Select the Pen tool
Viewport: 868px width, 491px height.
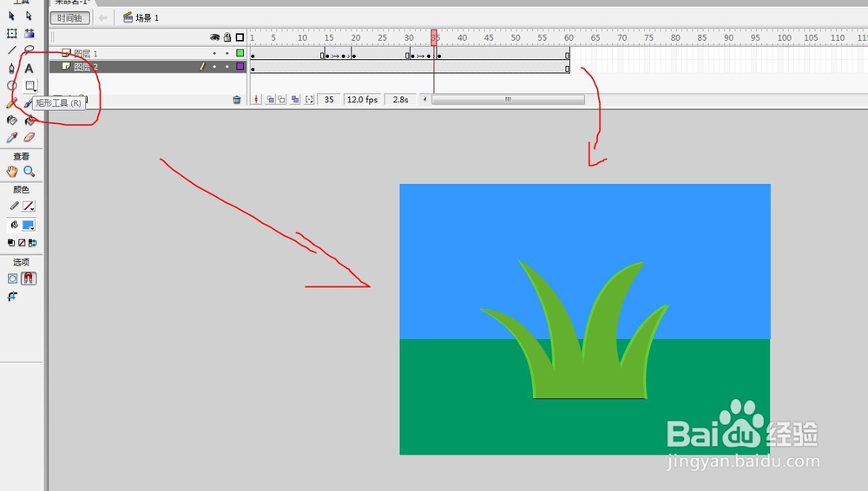pos(11,68)
